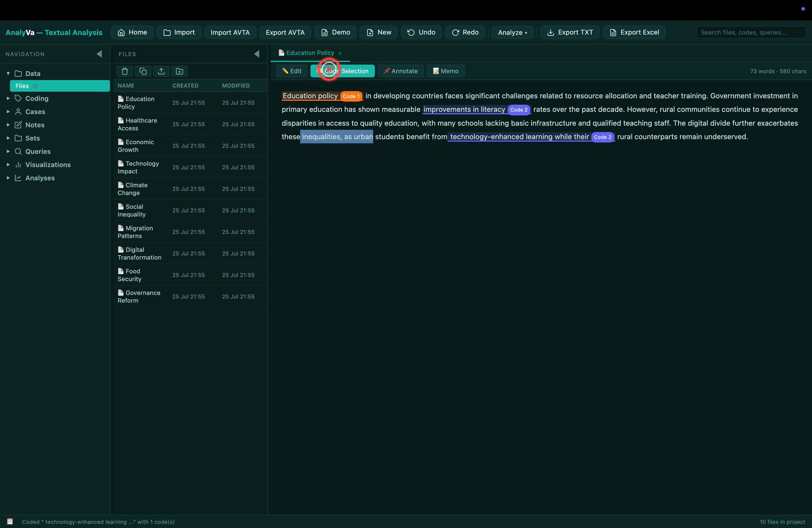Open Climate Change file
812x528 pixels.
coord(190,189)
